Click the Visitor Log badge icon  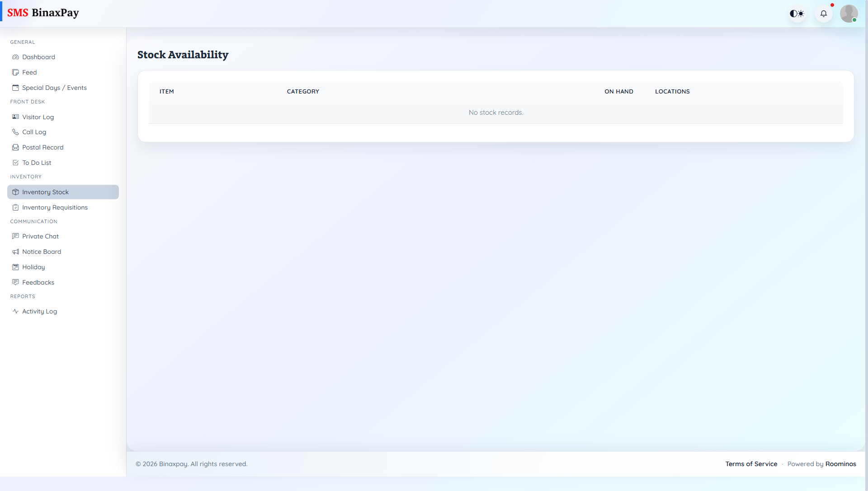pos(15,117)
